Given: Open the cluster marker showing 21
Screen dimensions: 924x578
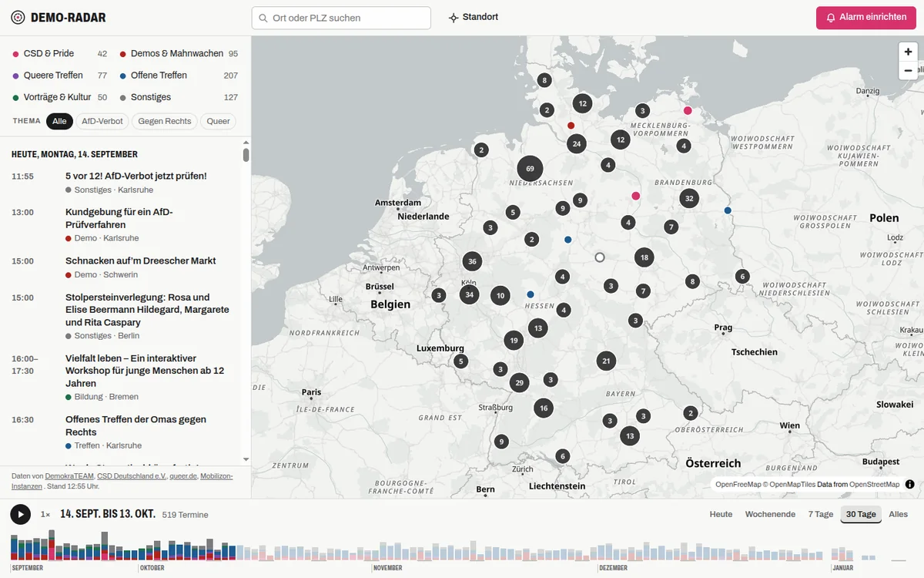Looking at the screenshot, I should point(606,361).
